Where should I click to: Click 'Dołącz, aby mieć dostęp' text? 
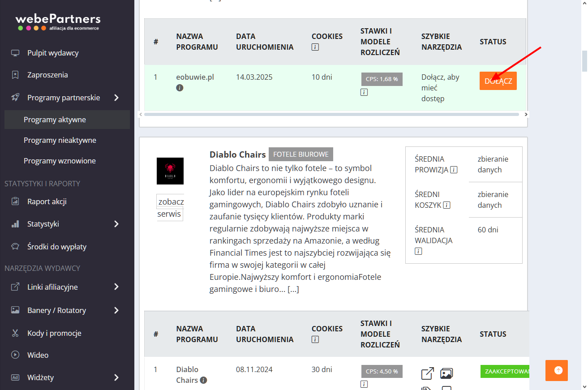click(440, 88)
